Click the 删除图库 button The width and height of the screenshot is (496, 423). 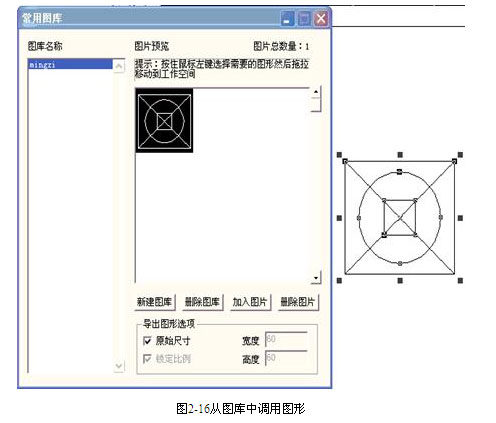tap(202, 302)
